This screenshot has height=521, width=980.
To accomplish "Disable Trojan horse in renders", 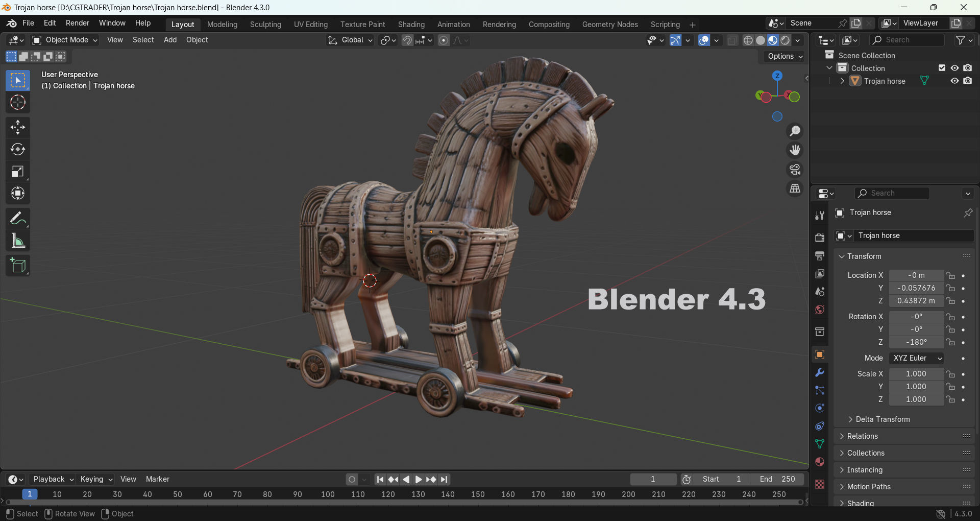I will point(968,81).
